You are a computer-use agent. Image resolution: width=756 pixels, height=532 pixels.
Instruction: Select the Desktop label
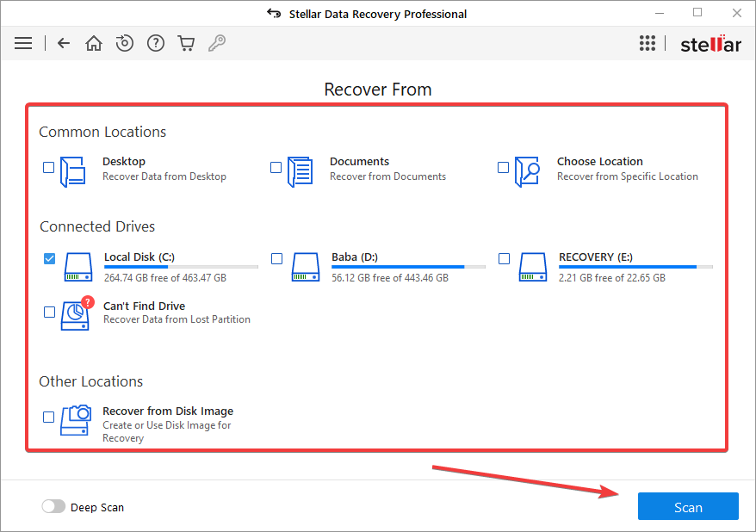click(x=124, y=162)
